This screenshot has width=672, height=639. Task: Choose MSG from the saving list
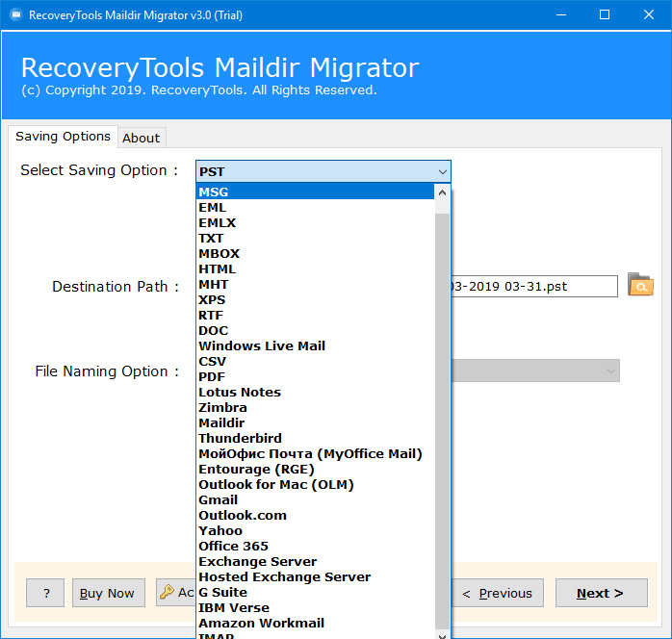coord(316,192)
